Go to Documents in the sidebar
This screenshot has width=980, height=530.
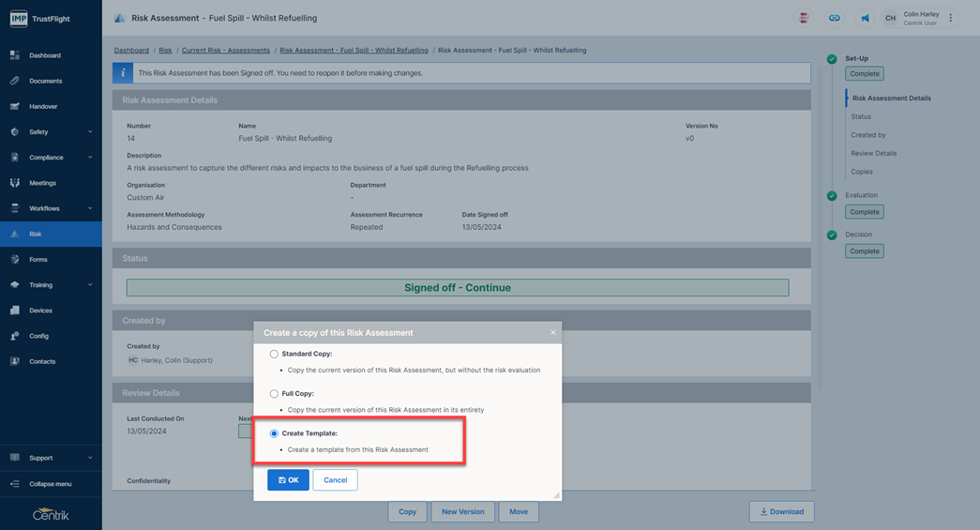[x=45, y=81]
